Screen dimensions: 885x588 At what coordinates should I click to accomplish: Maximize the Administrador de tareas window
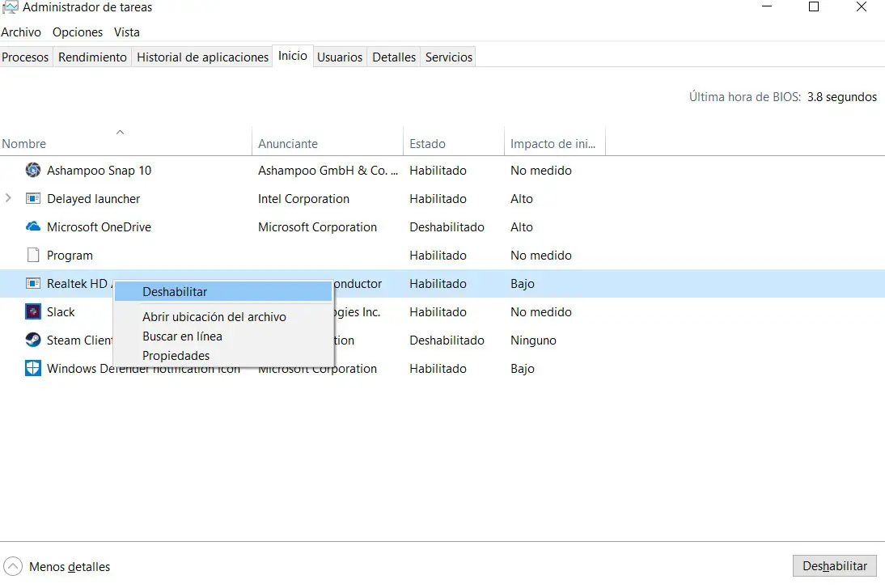tap(814, 6)
